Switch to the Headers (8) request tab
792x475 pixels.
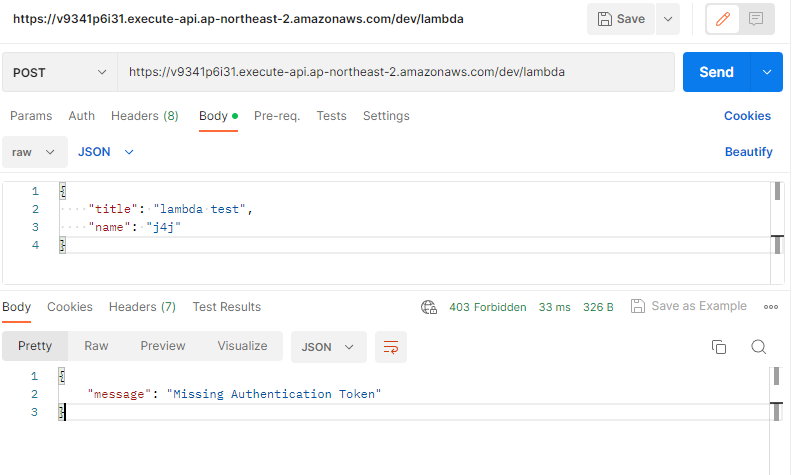(x=144, y=116)
